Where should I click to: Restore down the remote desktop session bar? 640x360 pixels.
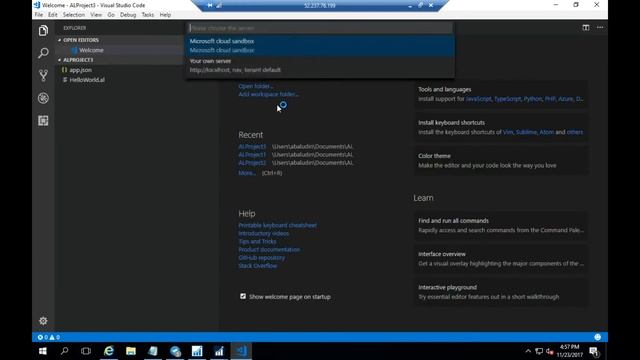tap(420, 5)
